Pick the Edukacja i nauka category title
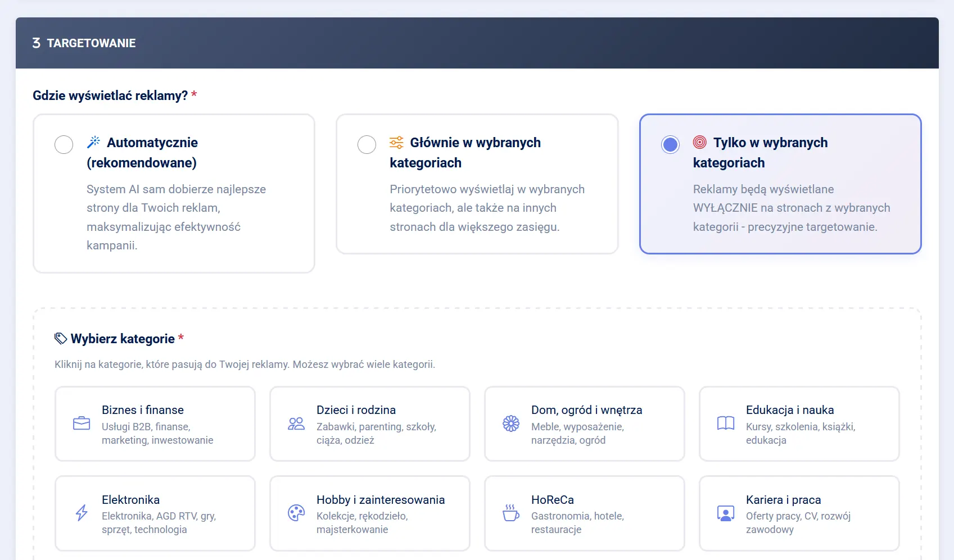The image size is (954, 560). click(790, 410)
